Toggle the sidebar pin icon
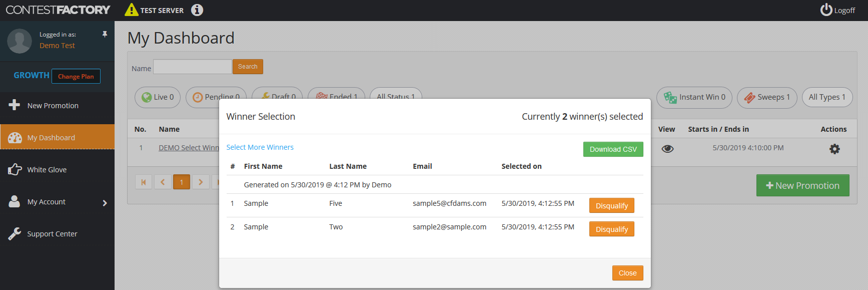868x290 pixels. [105, 34]
